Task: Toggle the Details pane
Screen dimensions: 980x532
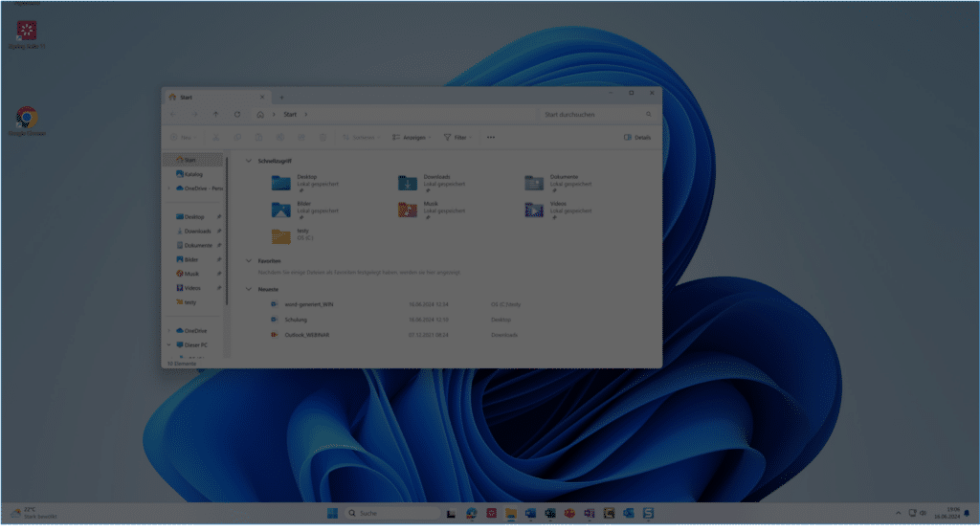Action: tap(637, 138)
